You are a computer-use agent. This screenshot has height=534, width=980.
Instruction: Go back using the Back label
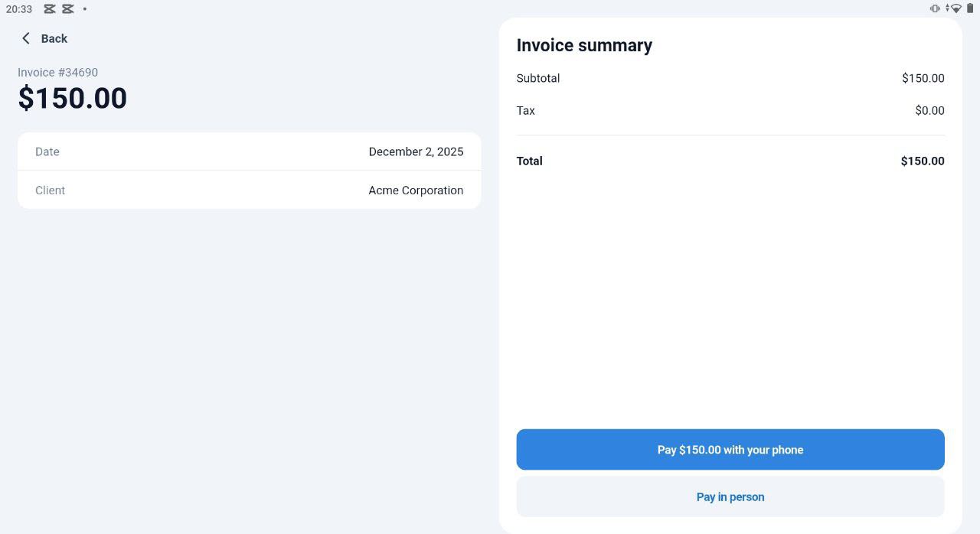(54, 38)
